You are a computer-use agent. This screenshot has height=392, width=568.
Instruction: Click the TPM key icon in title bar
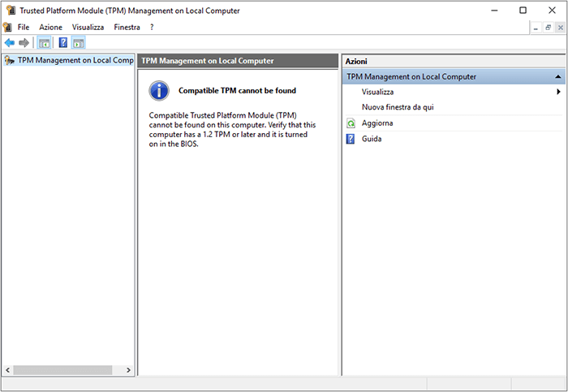pyautogui.click(x=11, y=10)
